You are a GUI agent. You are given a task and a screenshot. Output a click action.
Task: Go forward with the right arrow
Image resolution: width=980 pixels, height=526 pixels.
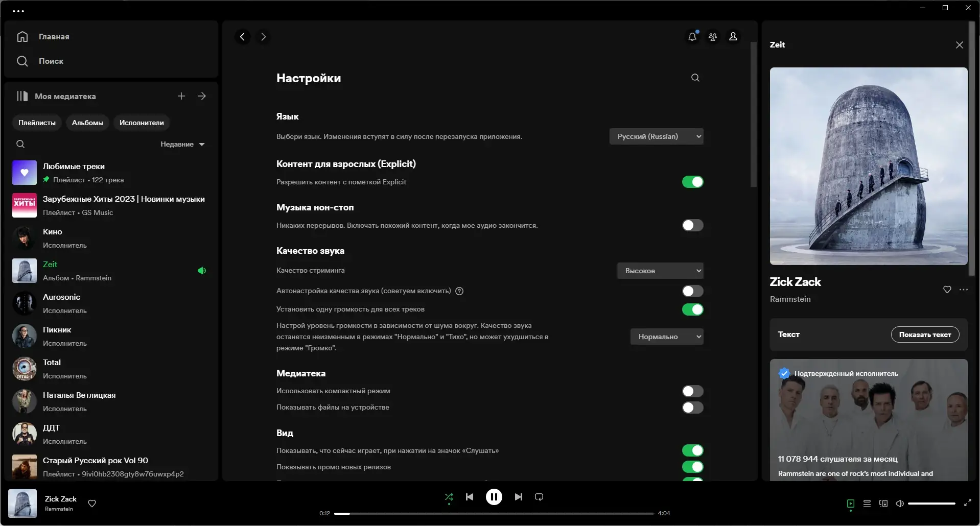coord(263,37)
